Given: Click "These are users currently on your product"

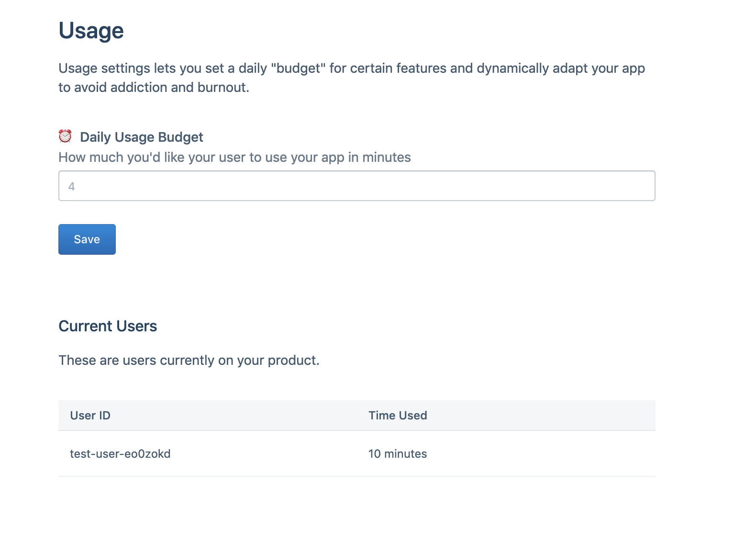Looking at the screenshot, I should (189, 361).
